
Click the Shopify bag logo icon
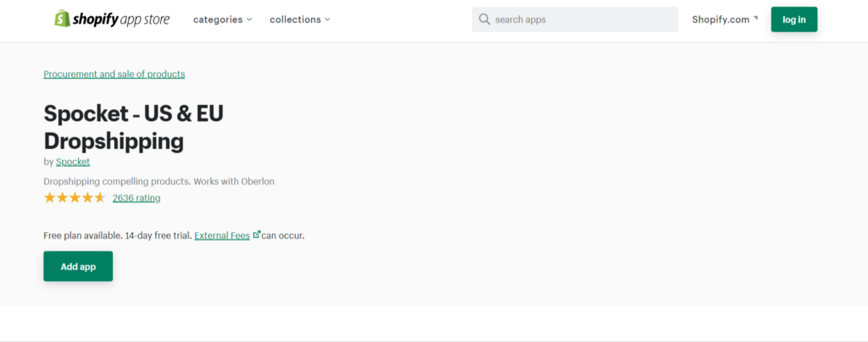(x=63, y=19)
